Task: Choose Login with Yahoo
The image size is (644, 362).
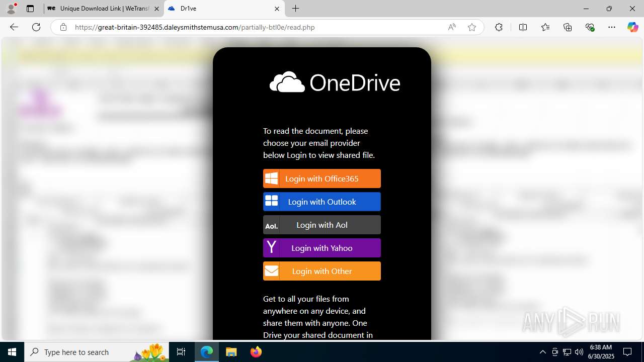Action: coord(322,248)
